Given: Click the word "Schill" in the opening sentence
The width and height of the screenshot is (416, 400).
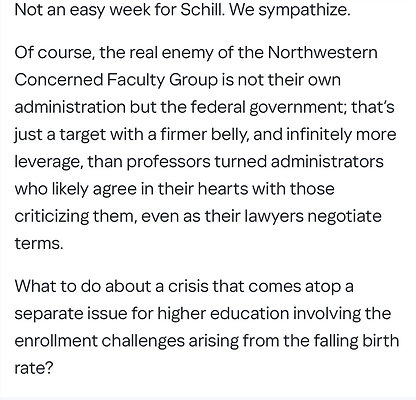Looking at the screenshot, I should point(202,10).
